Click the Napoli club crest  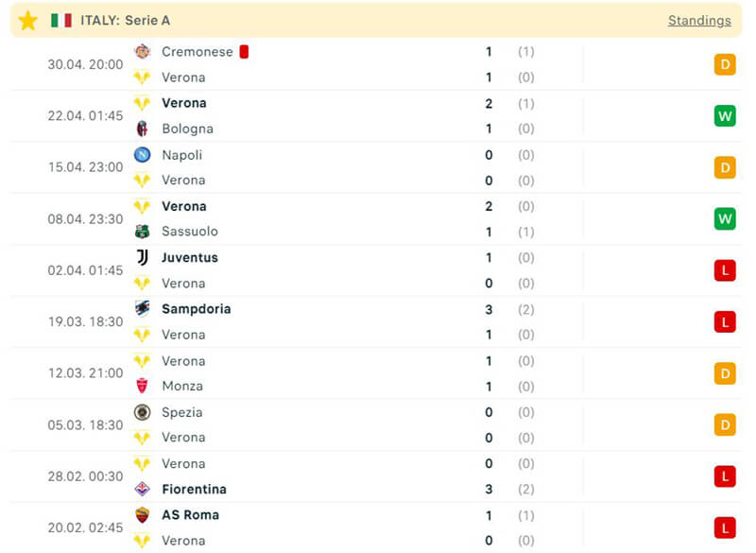tap(142, 155)
